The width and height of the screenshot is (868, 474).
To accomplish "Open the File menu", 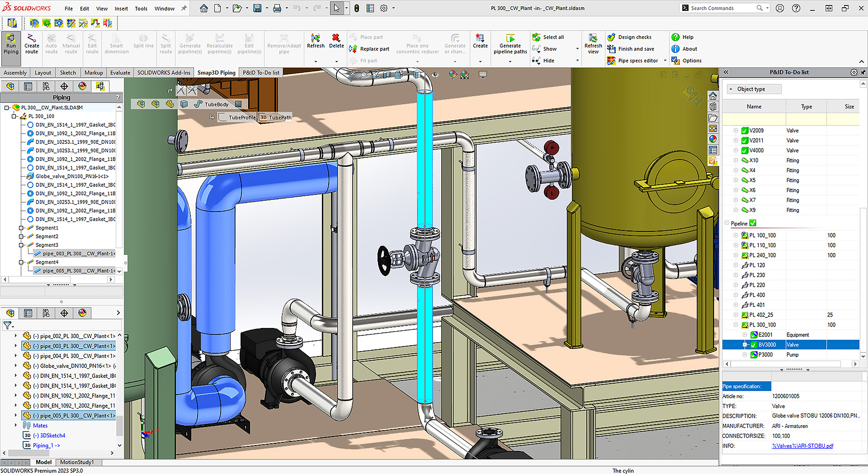I will coord(69,9).
